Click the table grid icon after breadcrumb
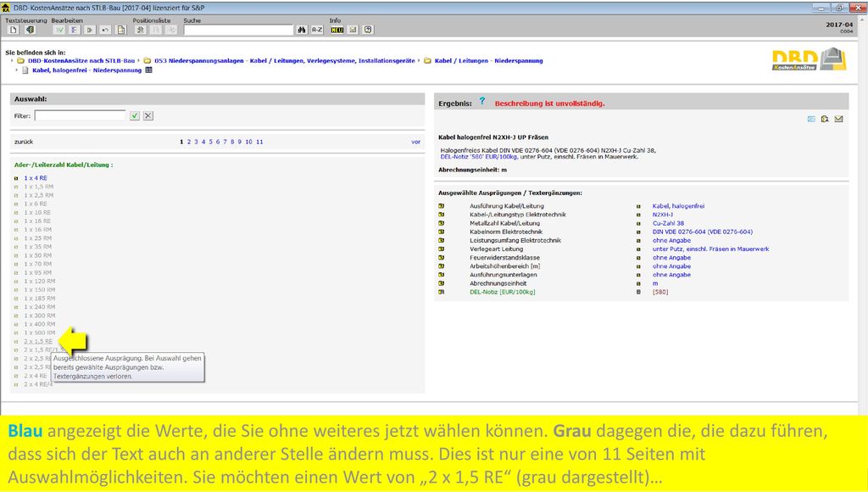Screen dimensions: 868x492 click(148, 70)
